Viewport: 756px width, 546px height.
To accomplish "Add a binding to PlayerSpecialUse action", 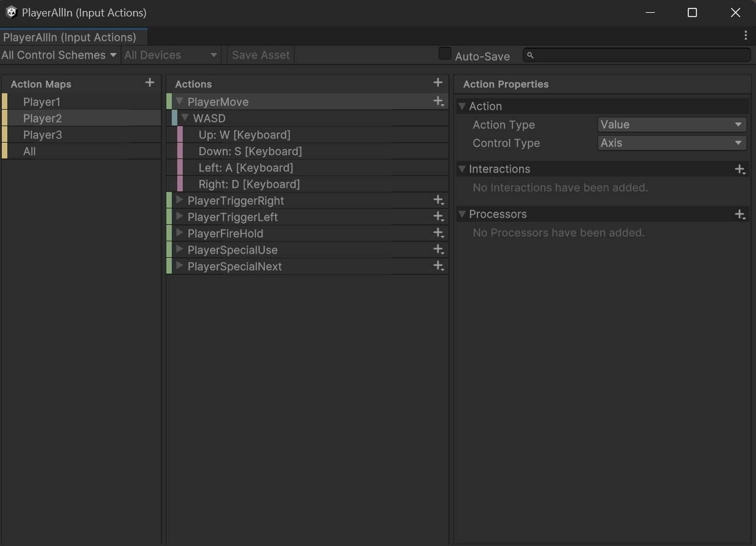I will click(x=438, y=249).
